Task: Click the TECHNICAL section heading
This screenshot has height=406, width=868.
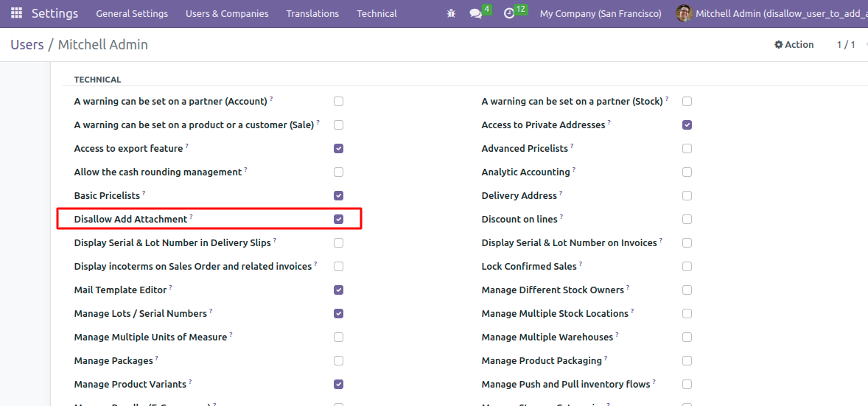Action: pos(97,80)
